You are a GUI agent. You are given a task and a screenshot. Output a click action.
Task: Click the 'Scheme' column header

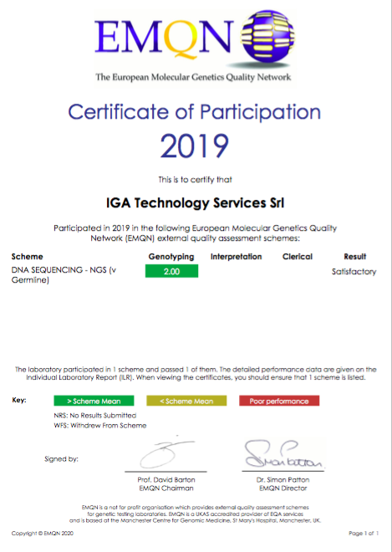[x=27, y=256]
